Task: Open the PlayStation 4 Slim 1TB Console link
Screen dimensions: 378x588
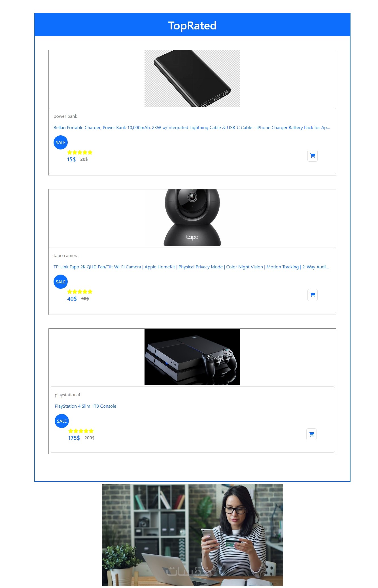Action: pos(86,406)
